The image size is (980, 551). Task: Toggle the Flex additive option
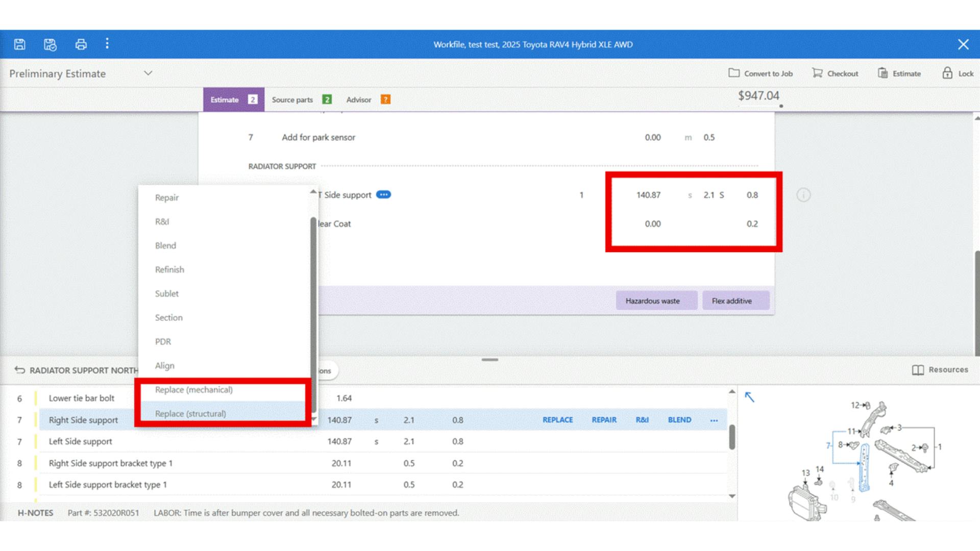pos(736,300)
